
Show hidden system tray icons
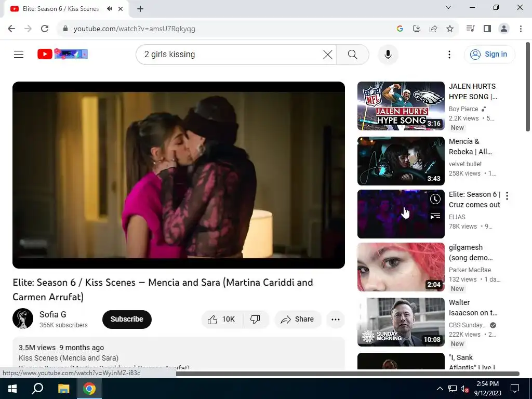coord(440,389)
